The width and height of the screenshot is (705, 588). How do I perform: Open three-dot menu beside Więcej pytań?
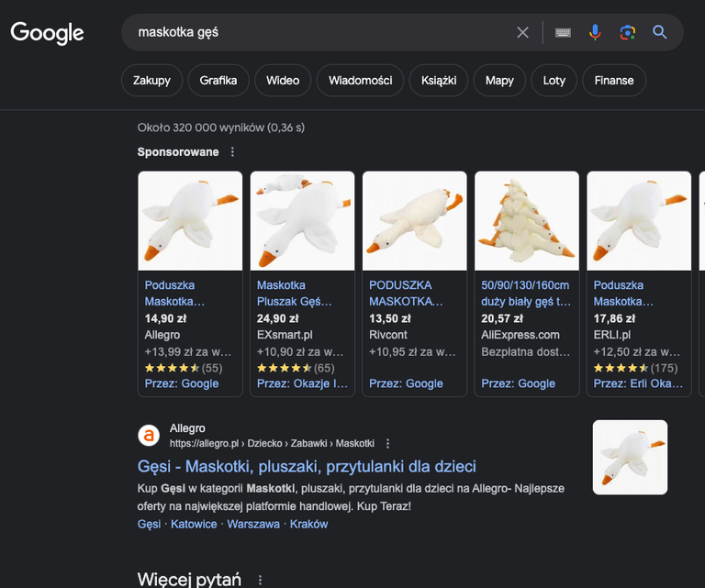tap(260, 580)
